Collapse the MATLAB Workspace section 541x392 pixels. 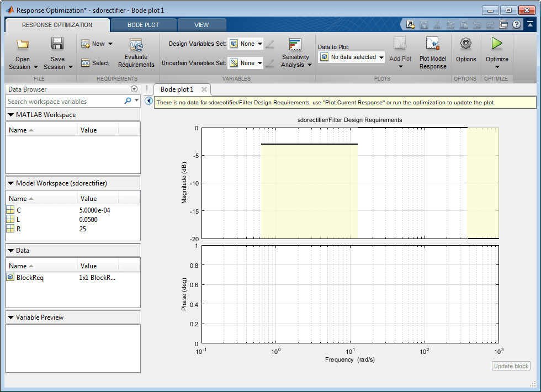11,115
